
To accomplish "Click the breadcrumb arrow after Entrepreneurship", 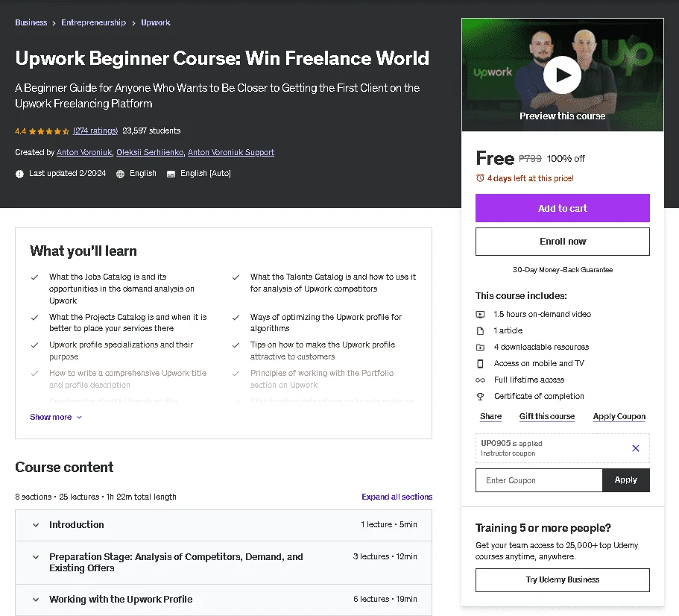I will coord(133,23).
